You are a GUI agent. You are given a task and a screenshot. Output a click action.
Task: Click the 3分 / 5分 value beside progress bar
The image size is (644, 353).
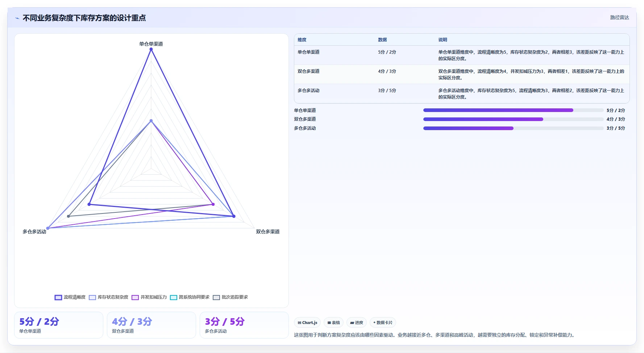(616, 128)
